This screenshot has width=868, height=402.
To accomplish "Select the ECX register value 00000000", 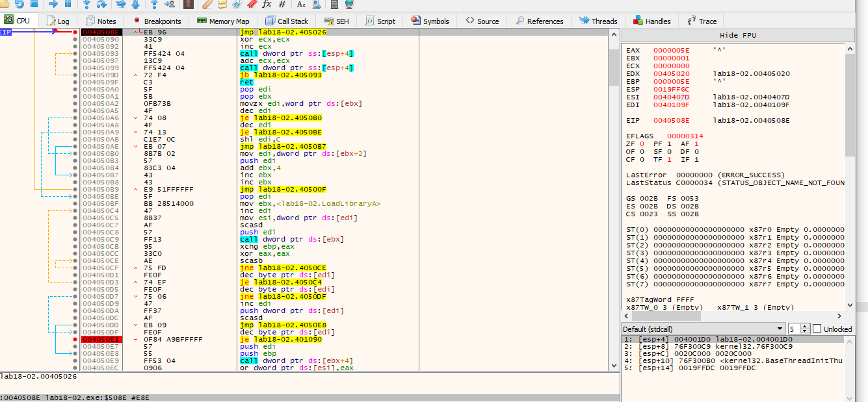I will 672,66.
